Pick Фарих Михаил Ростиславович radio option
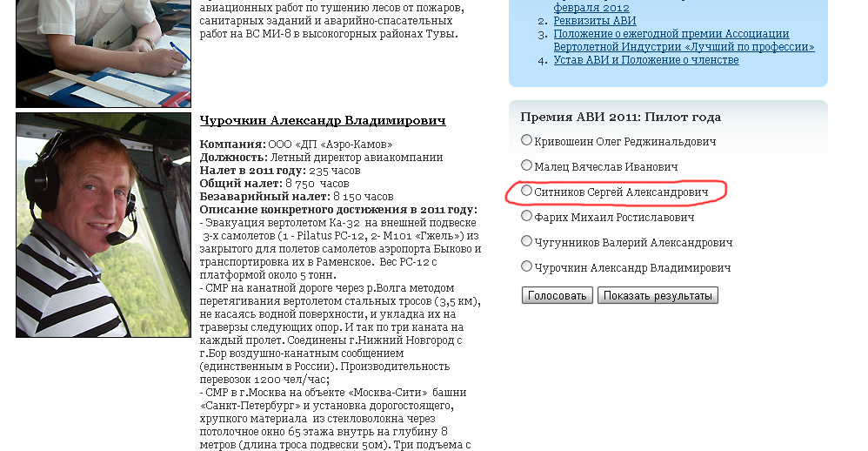Viewport: 868px width, 451px height. pos(526,216)
